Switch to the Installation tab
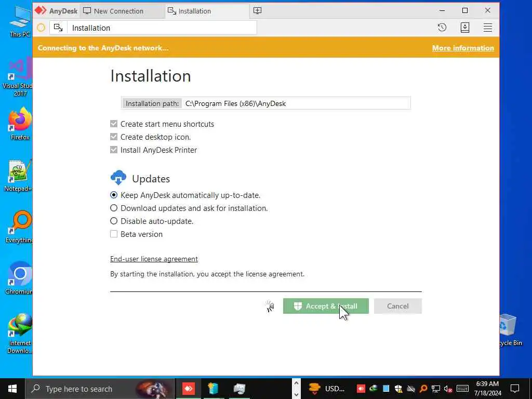 pos(207,11)
